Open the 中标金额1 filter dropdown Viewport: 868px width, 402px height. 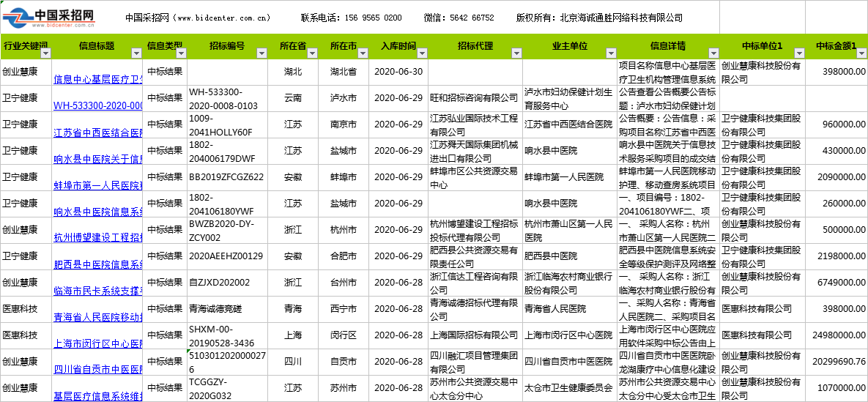pos(861,53)
